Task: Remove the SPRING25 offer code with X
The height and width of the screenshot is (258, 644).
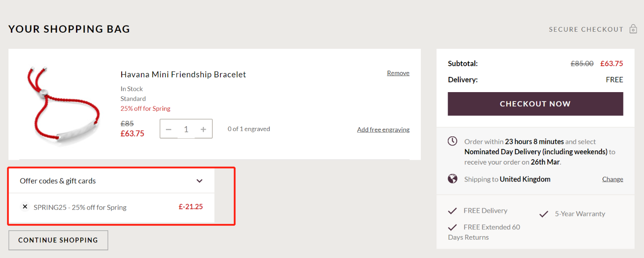Action: coord(25,207)
